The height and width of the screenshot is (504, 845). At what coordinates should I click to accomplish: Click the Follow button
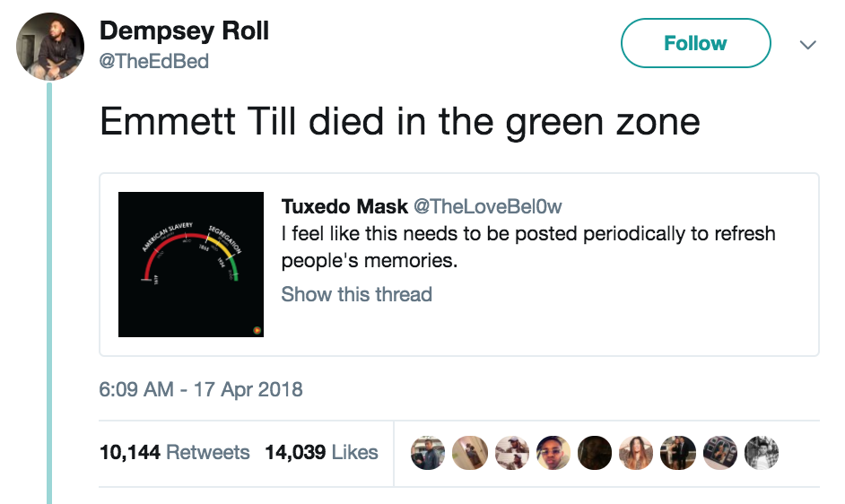695,43
